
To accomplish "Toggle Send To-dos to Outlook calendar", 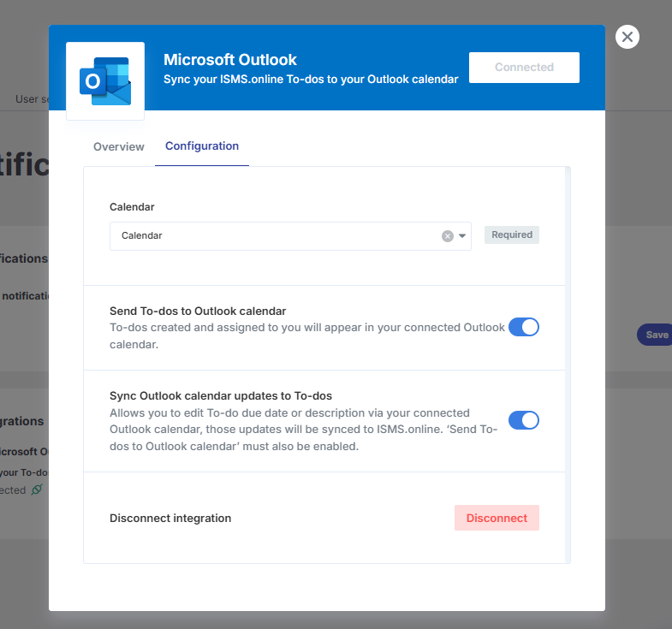I will click(x=523, y=328).
